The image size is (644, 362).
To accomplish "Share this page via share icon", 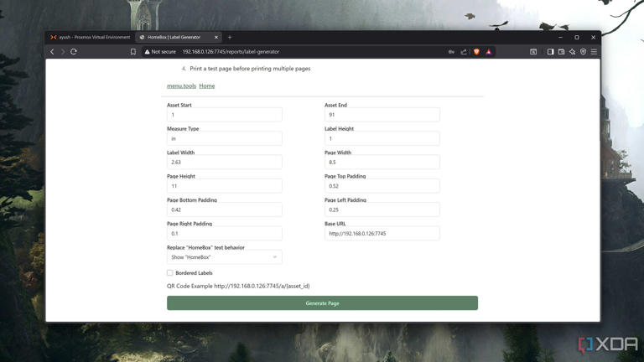I will [464, 52].
